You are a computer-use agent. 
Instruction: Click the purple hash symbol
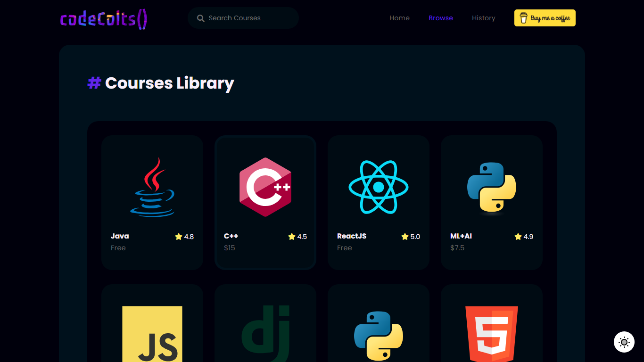[x=94, y=83]
